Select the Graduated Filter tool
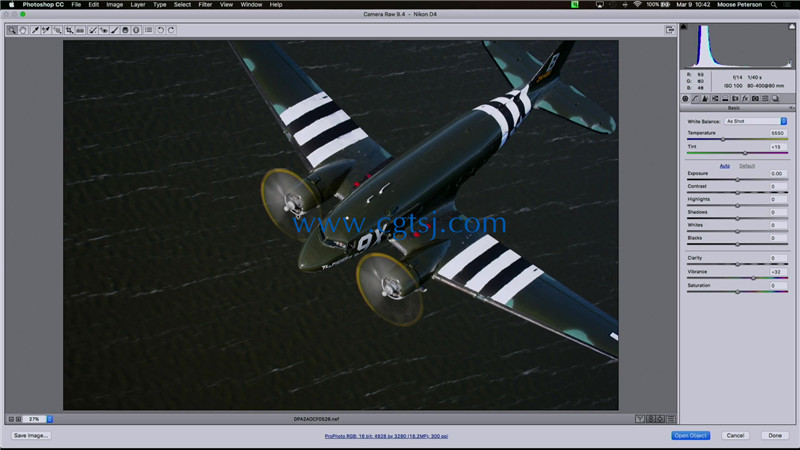 click(x=125, y=30)
